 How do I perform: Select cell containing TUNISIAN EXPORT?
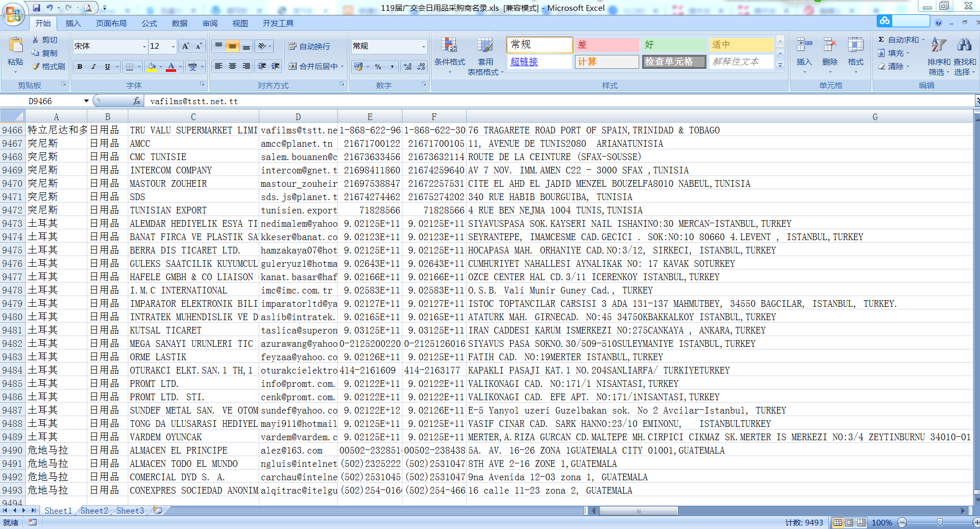[x=193, y=210]
